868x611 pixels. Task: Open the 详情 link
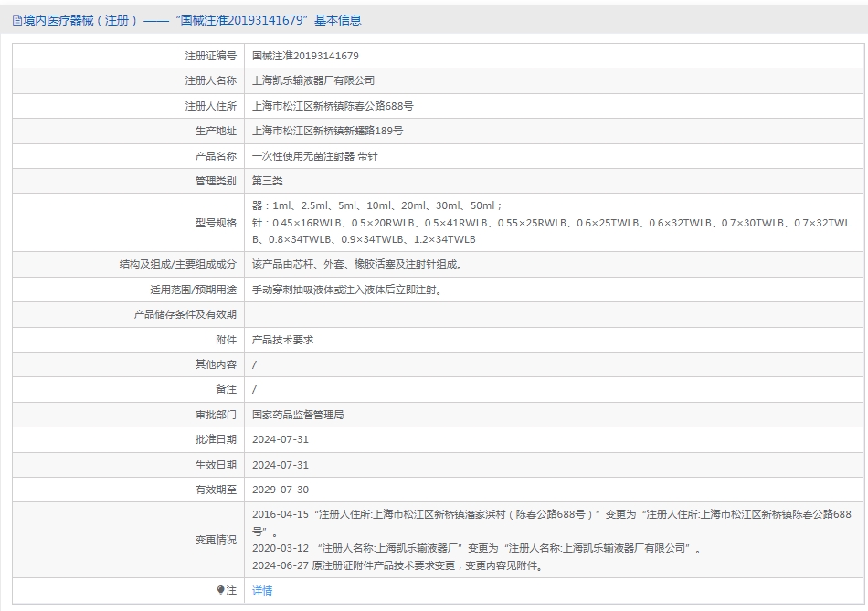click(x=262, y=591)
